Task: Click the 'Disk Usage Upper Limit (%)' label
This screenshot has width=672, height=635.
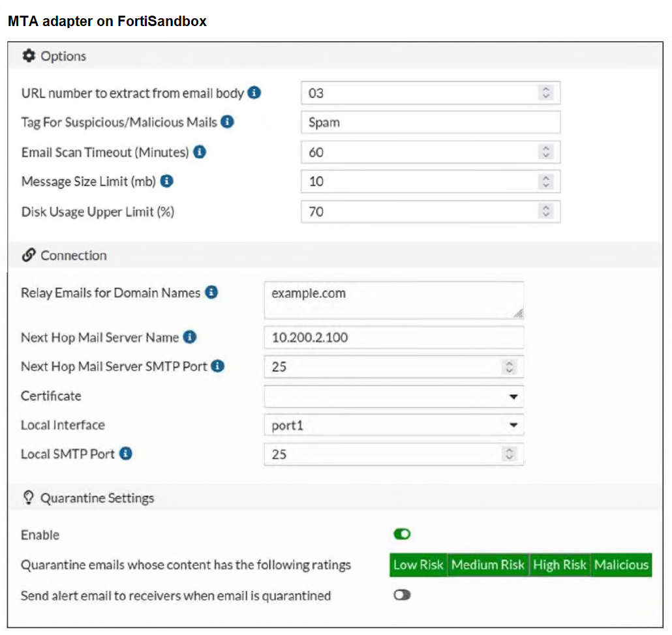Action: pyautogui.click(x=98, y=211)
